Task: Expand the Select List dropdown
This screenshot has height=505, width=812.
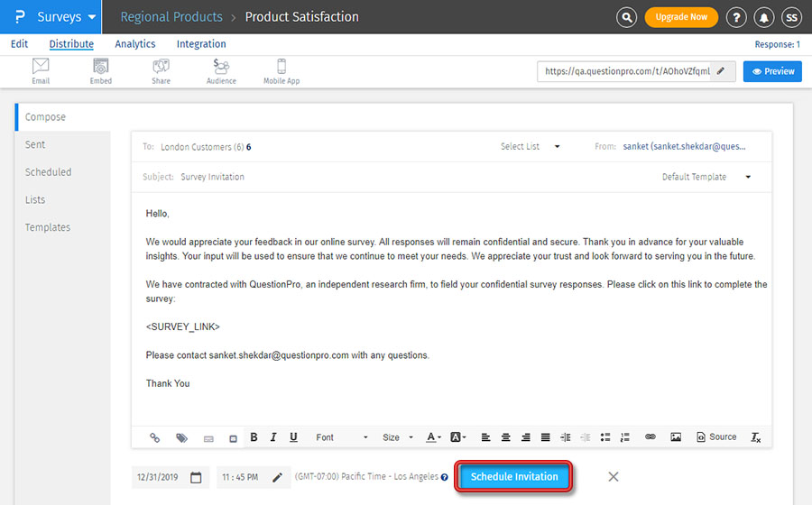Action: 531,146
